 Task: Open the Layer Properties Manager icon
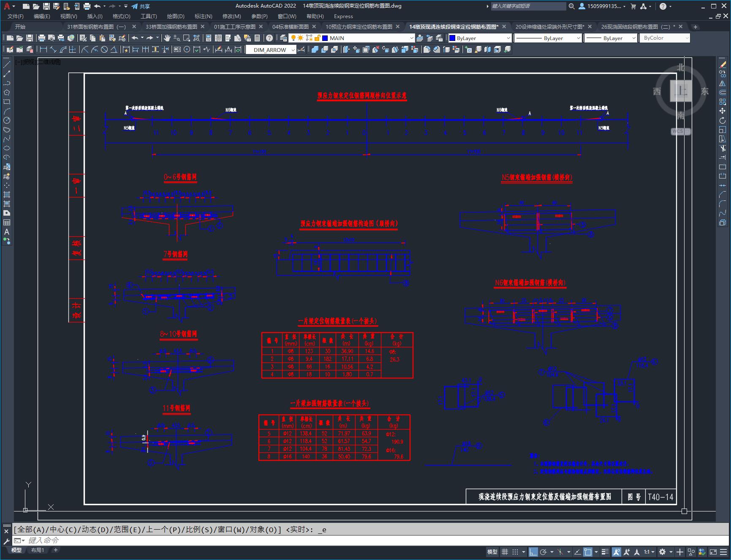click(283, 38)
